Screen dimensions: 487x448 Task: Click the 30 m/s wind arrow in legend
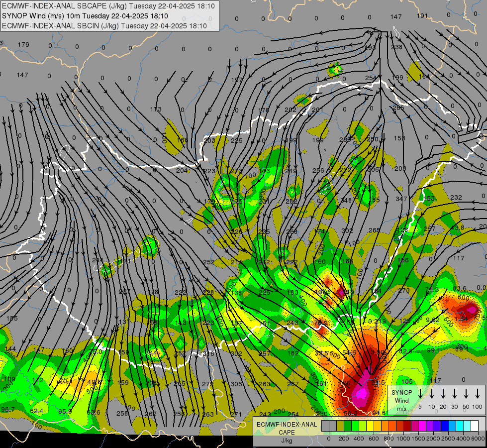pos(454,393)
